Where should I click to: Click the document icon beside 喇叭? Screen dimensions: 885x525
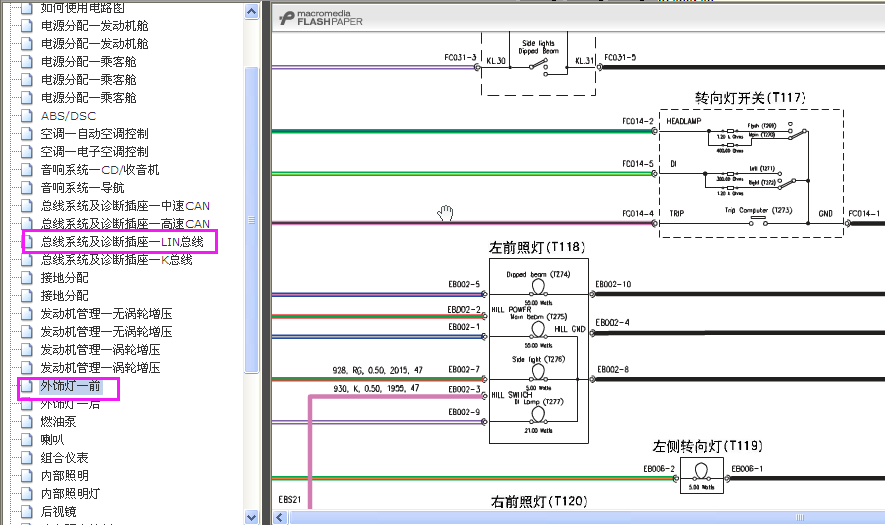(27, 440)
